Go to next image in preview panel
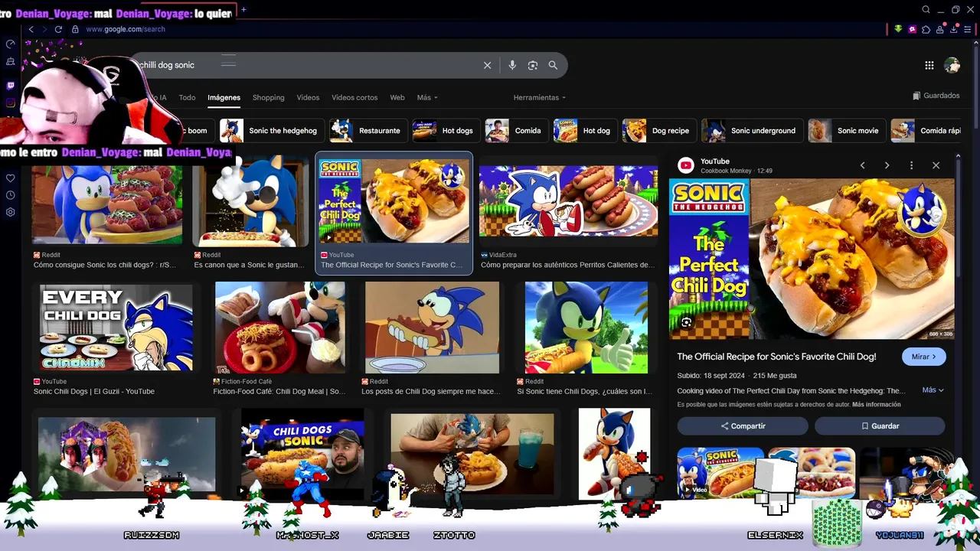 (887, 165)
